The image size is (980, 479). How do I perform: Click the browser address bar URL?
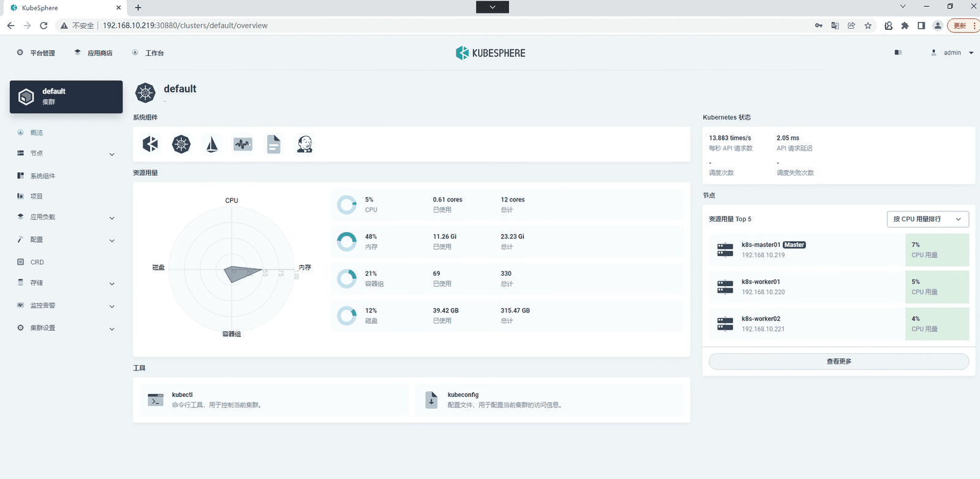(x=185, y=25)
